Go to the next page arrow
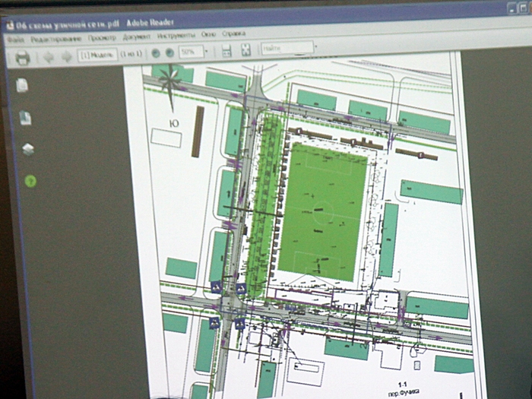The image size is (532, 399). click(x=66, y=56)
